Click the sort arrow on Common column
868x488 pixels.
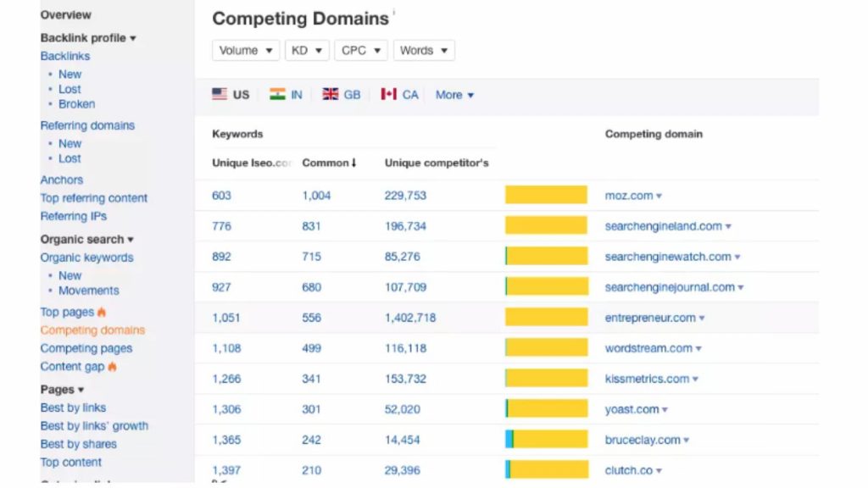pyautogui.click(x=353, y=163)
